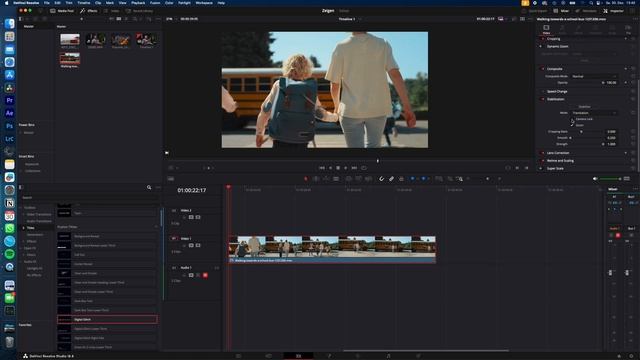
Task: Select the inspector Video tab
Action: click(546, 29)
